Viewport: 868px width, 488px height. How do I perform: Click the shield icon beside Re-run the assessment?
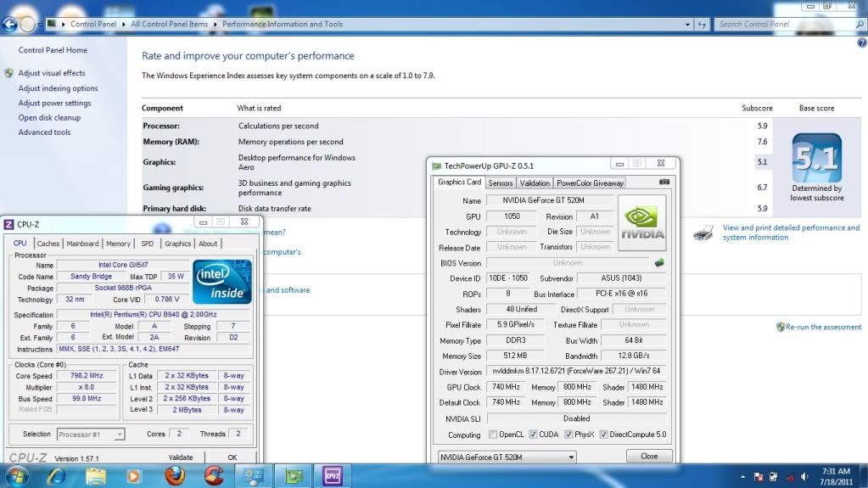point(781,327)
